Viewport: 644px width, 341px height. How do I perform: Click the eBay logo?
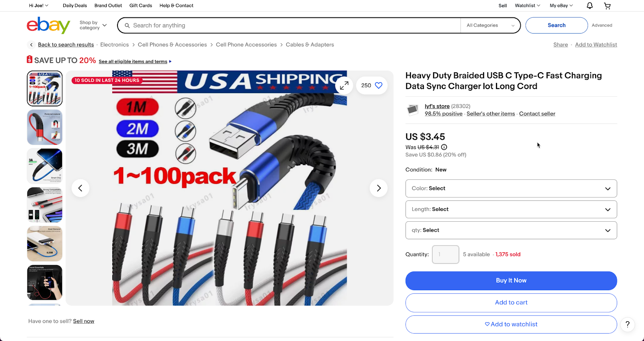pyautogui.click(x=48, y=25)
